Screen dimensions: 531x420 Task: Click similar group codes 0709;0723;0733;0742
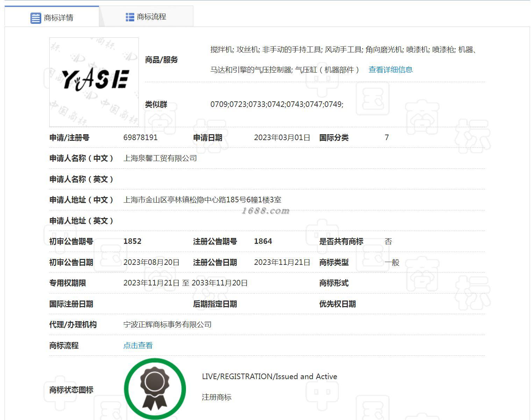[277, 104]
